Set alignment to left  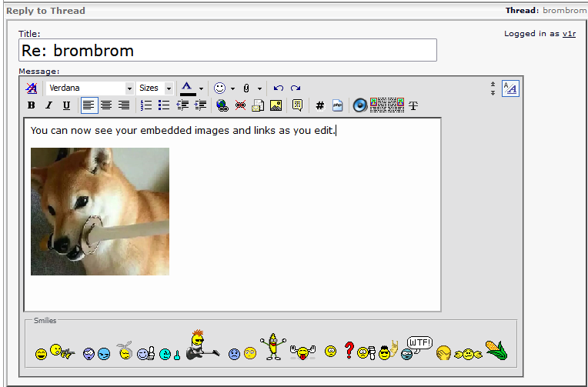(x=89, y=105)
